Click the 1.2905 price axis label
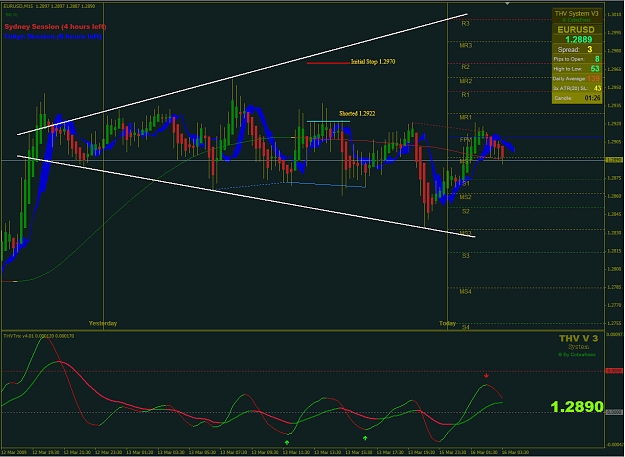The width and height of the screenshot is (625, 457). pos(614,142)
